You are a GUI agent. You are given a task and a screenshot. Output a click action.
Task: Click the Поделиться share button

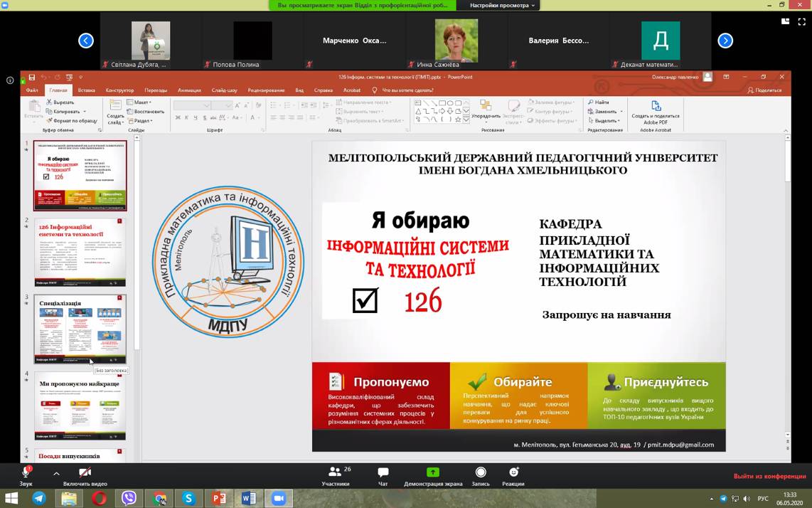pos(764,90)
